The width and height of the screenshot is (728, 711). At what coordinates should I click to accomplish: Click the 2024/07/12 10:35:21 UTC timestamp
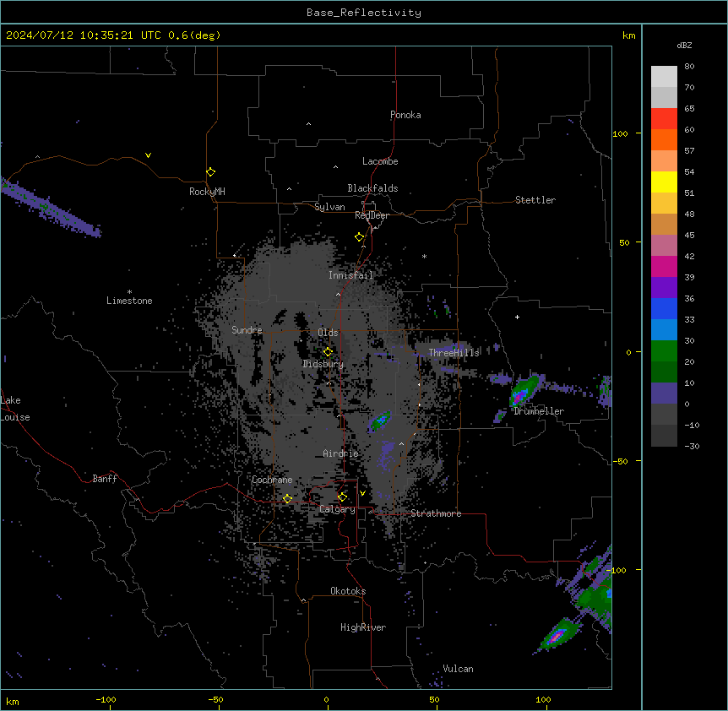[84, 35]
